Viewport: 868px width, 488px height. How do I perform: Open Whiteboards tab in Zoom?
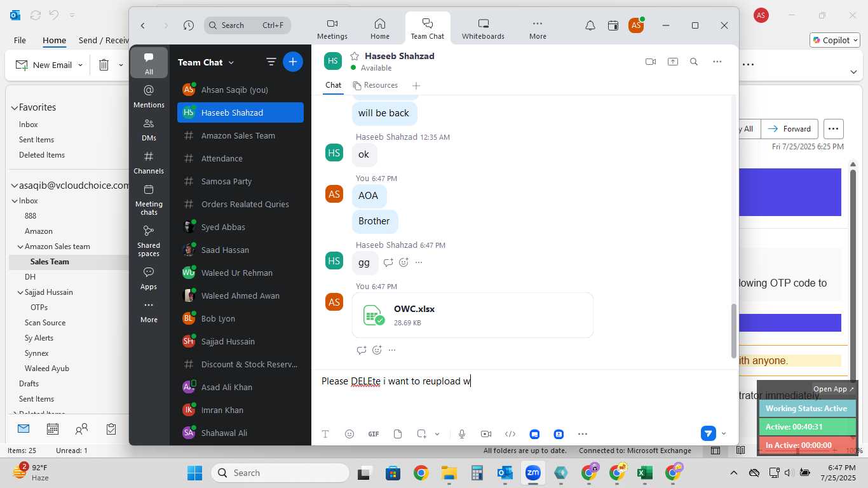click(x=483, y=29)
